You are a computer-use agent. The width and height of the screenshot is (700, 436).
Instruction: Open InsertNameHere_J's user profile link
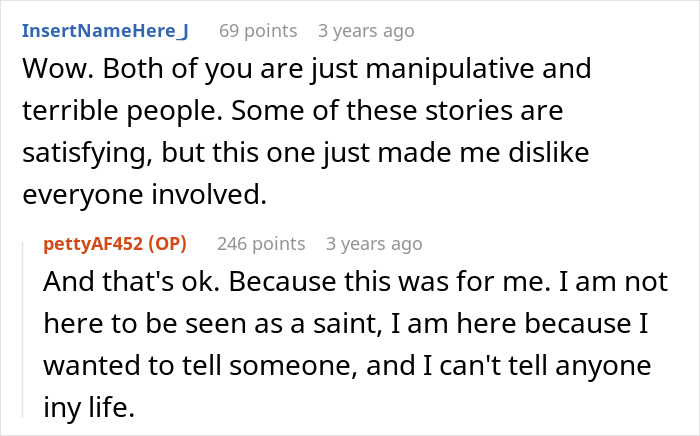[105, 31]
